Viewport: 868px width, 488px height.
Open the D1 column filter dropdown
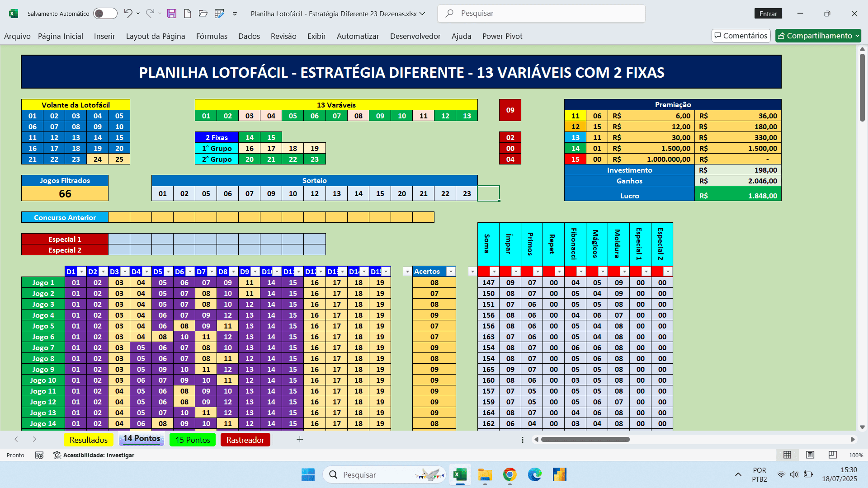point(81,272)
